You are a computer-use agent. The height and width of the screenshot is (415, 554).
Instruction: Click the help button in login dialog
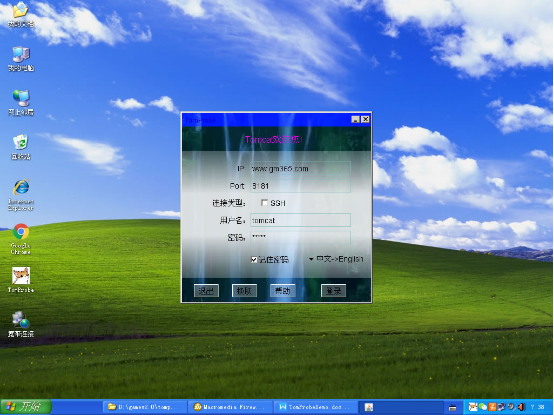[283, 291]
